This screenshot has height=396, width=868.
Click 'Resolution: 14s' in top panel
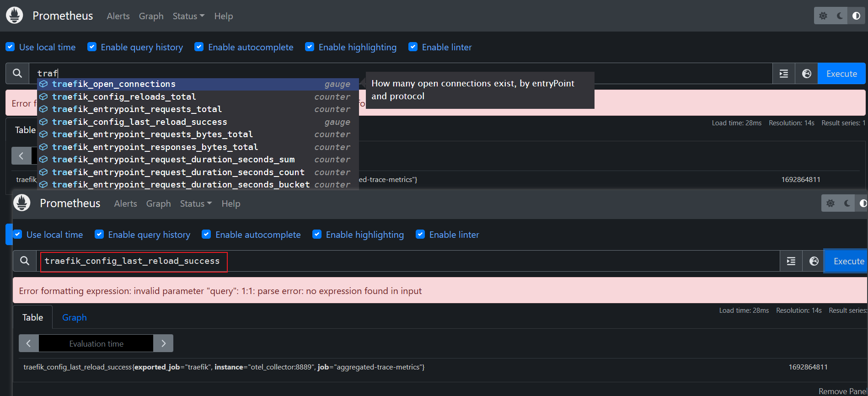(x=791, y=123)
